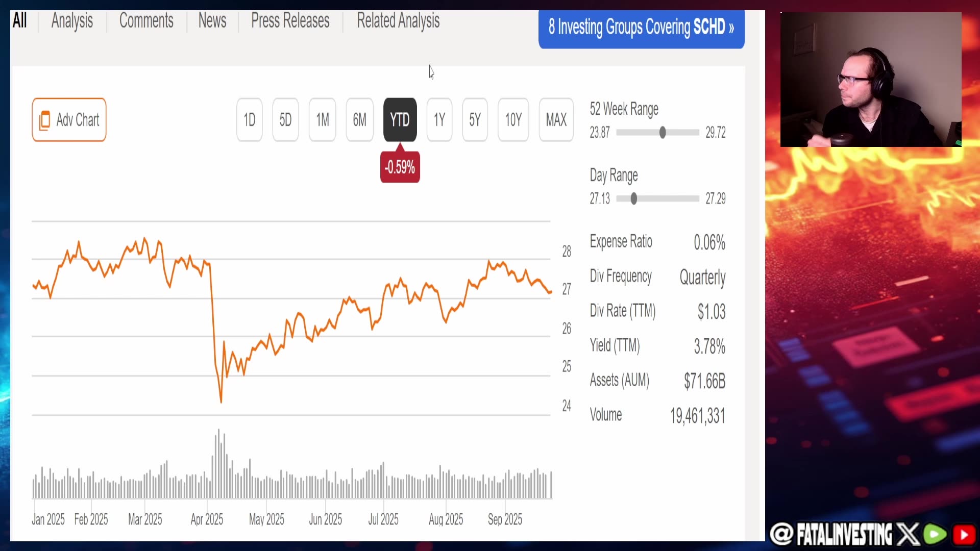Show the 5Y price chart
Screen dimensions: 980x551
coord(475,120)
